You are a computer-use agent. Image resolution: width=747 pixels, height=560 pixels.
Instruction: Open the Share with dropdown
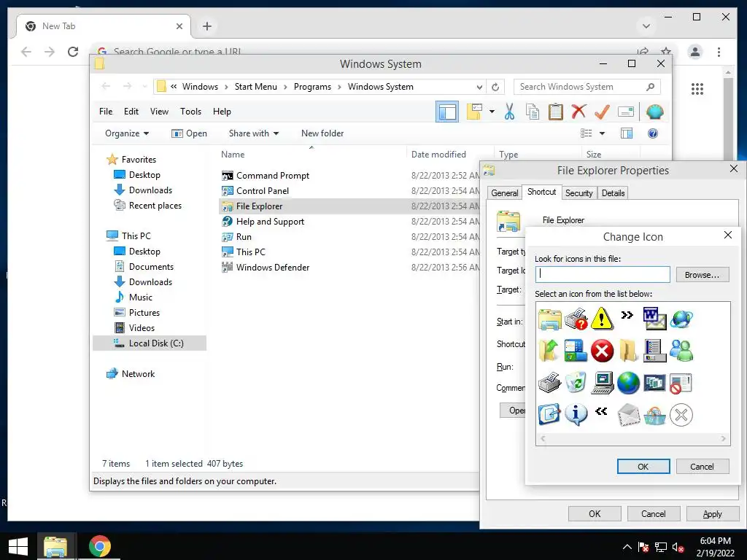click(x=253, y=133)
